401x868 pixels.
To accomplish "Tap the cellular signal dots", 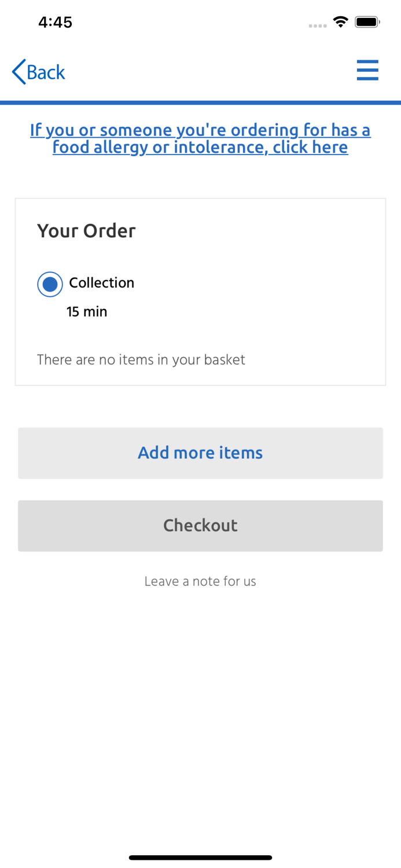I will coord(318,25).
